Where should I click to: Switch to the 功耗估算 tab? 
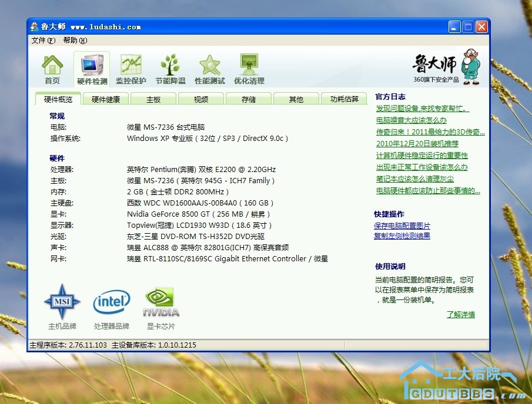tap(344, 99)
